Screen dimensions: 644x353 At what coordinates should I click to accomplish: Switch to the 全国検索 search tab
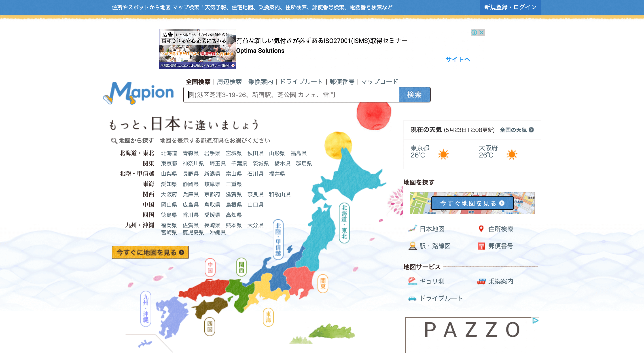(x=198, y=82)
